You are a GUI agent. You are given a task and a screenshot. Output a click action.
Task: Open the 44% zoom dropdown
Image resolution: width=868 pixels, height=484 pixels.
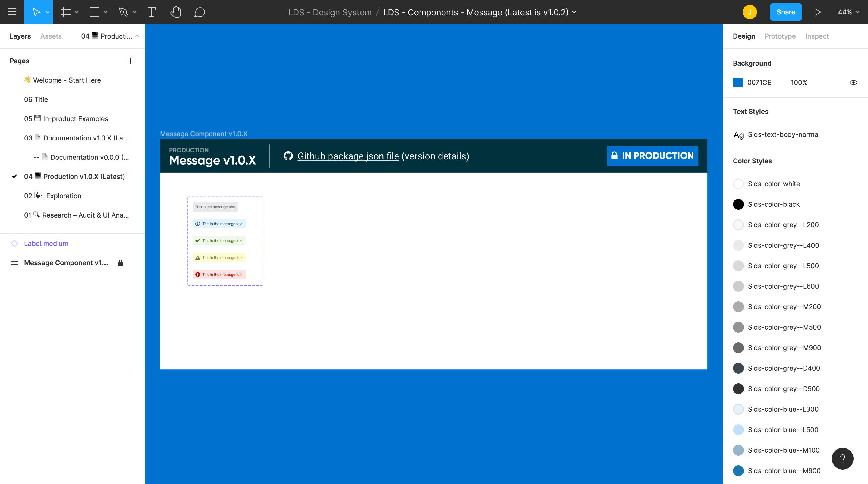(848, 12)
